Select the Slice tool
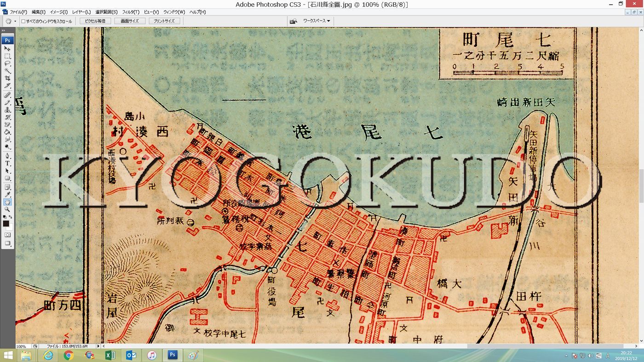The width and height of the screenshot is (644, 362). pyautogui.click(x=7, y=85)
